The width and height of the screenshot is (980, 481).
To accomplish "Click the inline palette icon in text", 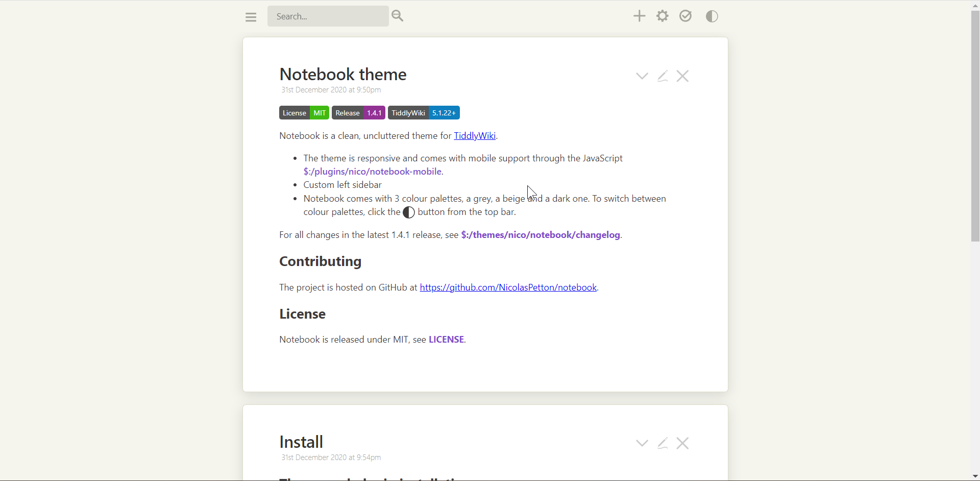I will (409, 213).
